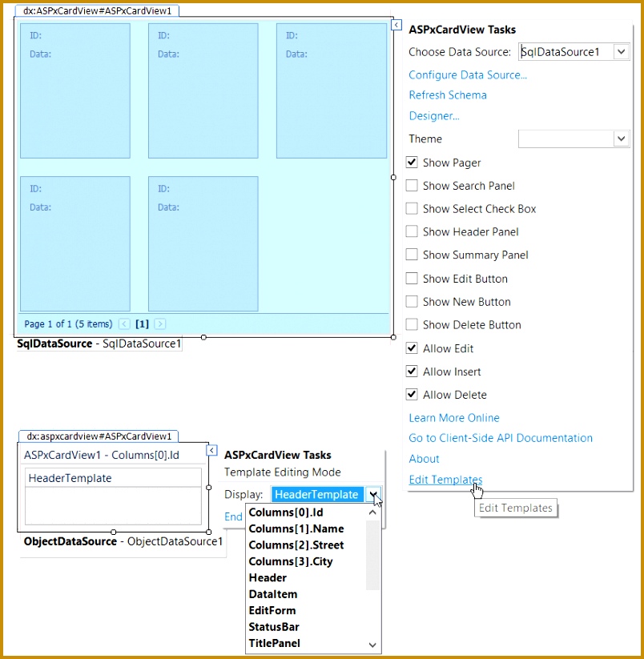
Task: Enable Show Select Check Box
Action: [x=411, y=209]
